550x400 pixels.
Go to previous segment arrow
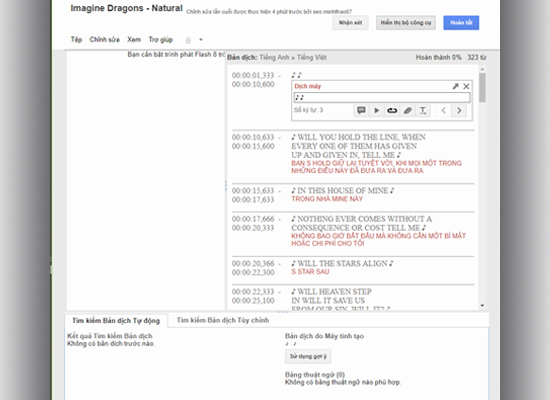click(x=443, y=111)
